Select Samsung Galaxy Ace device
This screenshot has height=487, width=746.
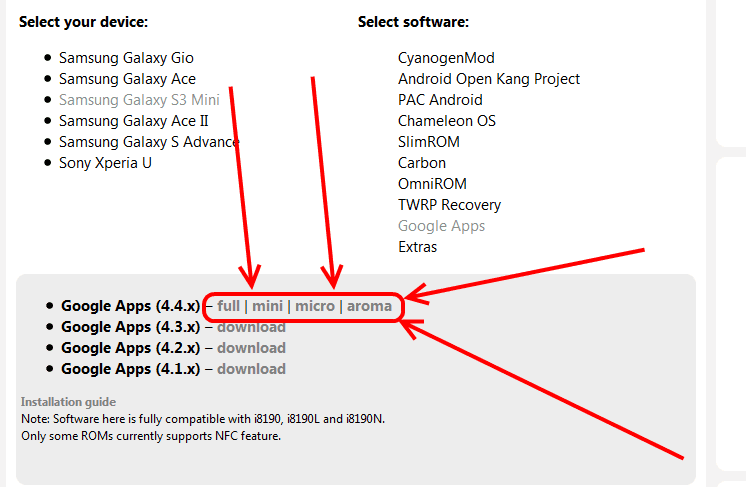127,79
